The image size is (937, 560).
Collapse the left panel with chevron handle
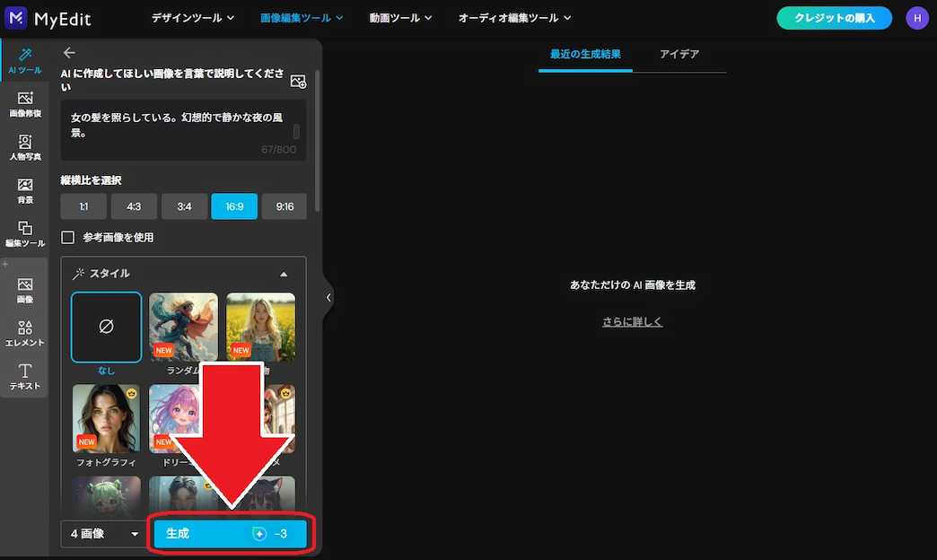point(328,297)
